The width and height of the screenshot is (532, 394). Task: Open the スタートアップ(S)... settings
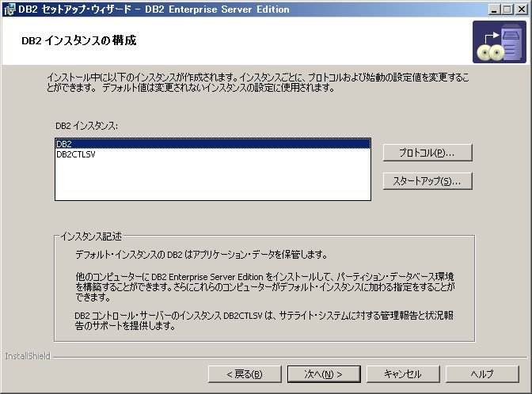point(427,181)
